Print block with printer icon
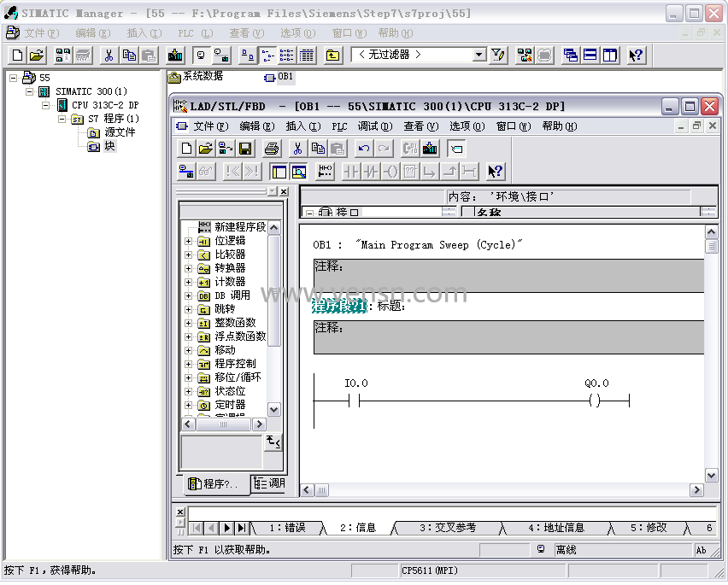 point(272,149)
